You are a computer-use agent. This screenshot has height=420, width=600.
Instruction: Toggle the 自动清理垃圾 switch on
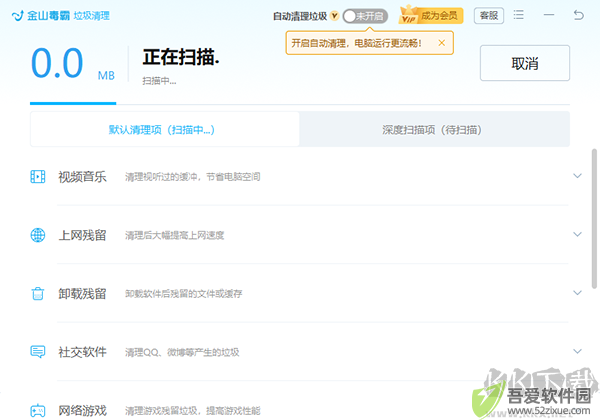point(365,16)
